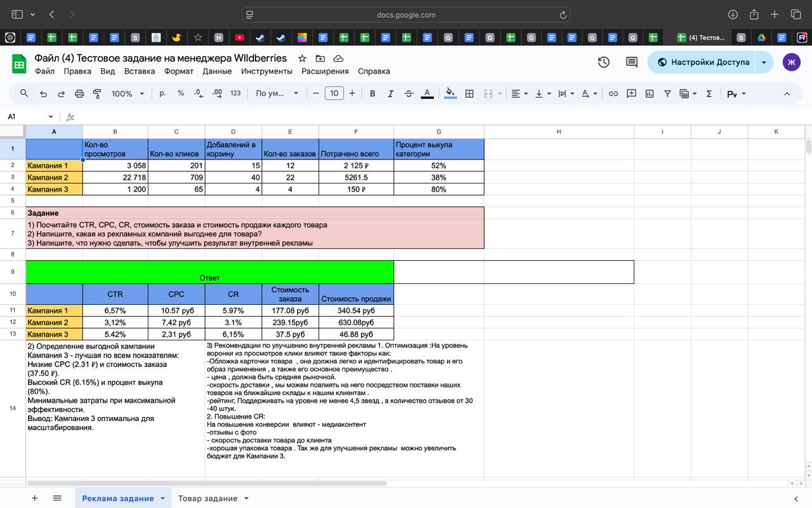Screen dimensions: 812x508
Task: Go to Google Sheets home icon
Action: coord(19,63)
